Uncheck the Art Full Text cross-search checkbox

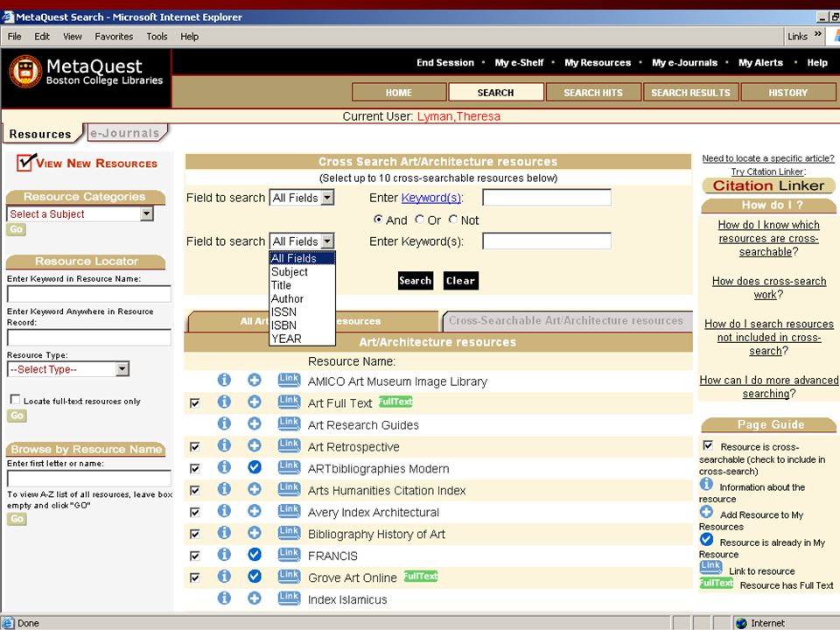coord(195,403)
